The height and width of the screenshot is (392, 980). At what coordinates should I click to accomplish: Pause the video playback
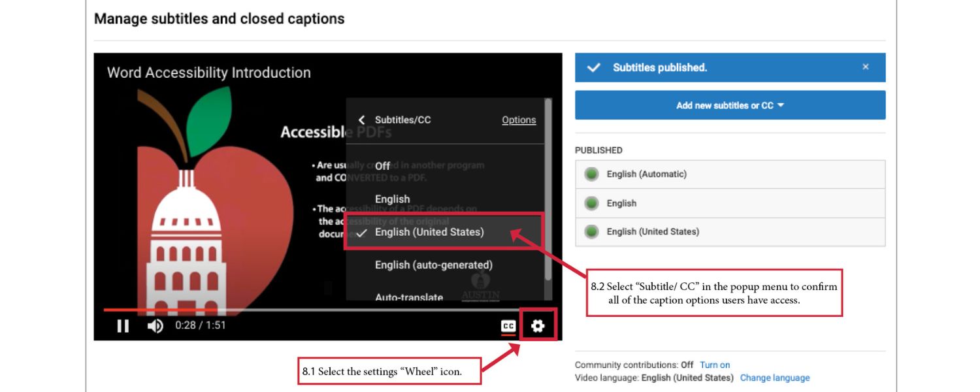point(123,325)
